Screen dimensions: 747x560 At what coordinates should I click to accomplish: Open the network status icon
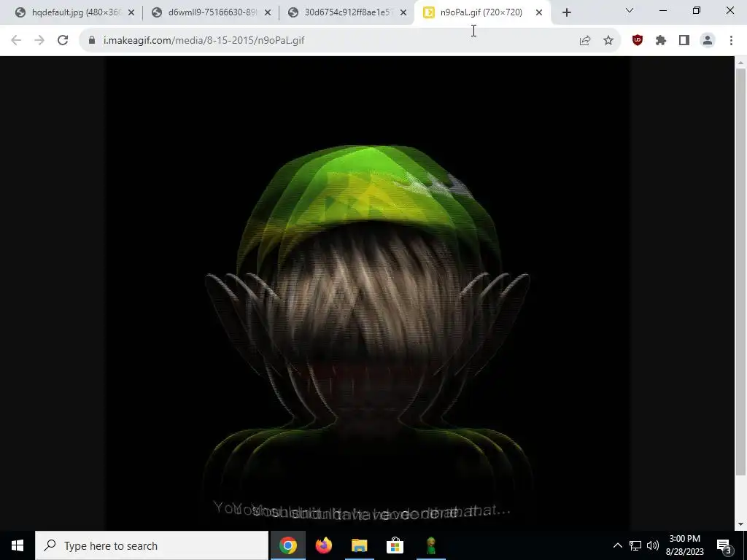click(x=635, y=545)
